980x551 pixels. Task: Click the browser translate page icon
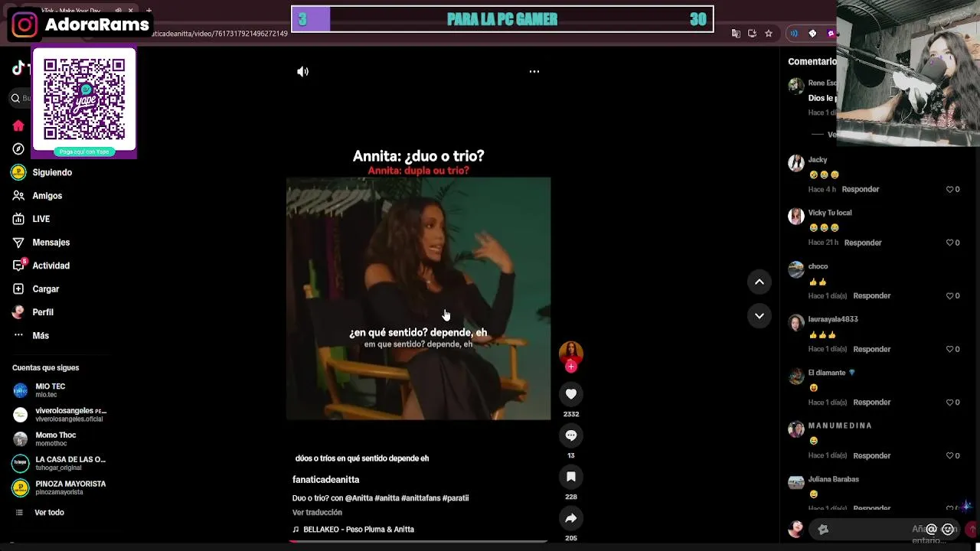(736, 34)
